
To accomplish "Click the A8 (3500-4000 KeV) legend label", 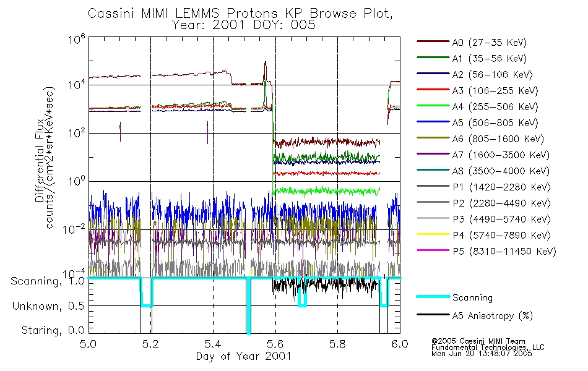I will click(501, 171).
